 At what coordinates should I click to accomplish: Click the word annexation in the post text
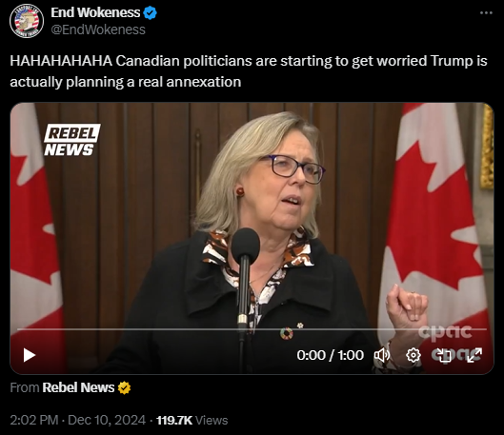[x=204, y=82]
